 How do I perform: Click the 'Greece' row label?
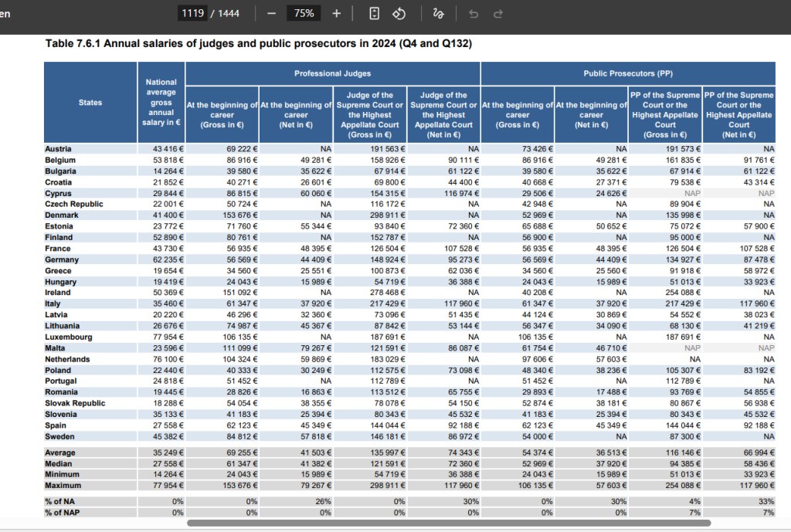pyautogui.click(x=58, y=270)
